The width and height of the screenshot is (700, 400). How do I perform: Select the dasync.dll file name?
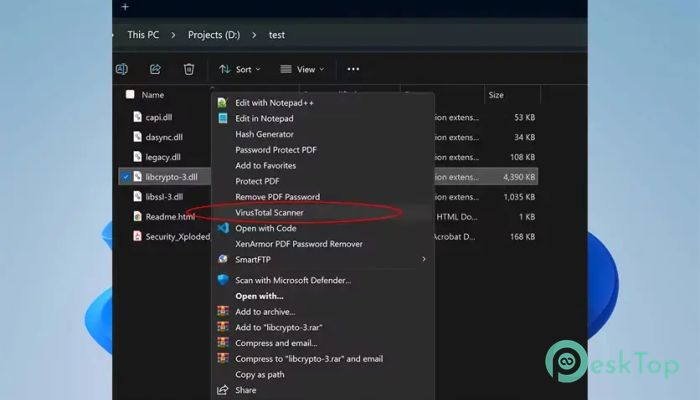[164, 137]
